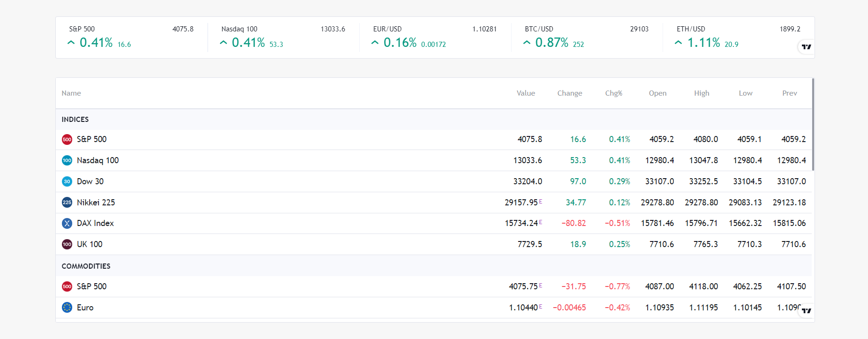
Task: Click the Prev column header
Action: [x=790, y=93]
